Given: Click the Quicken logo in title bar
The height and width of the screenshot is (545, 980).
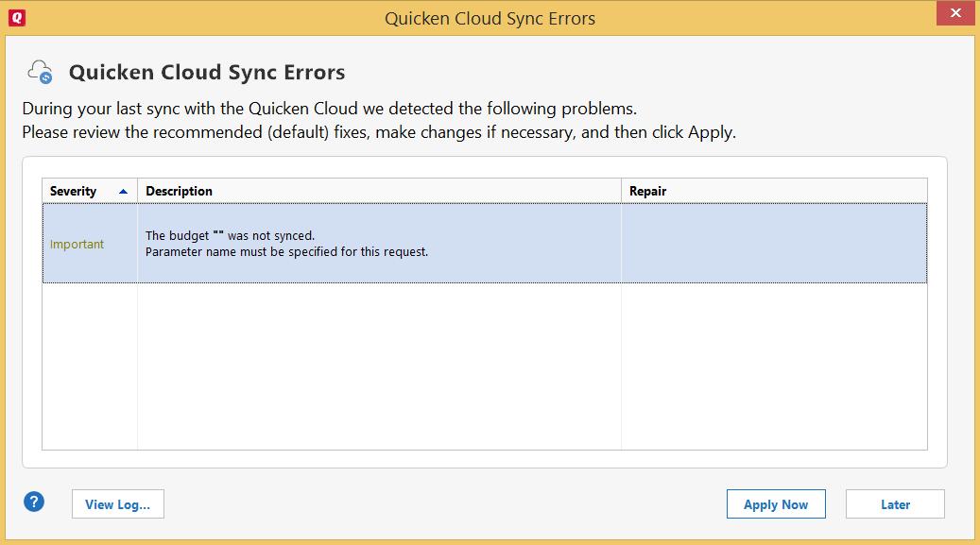Looking at the screenshot, I should coord(15,18).
